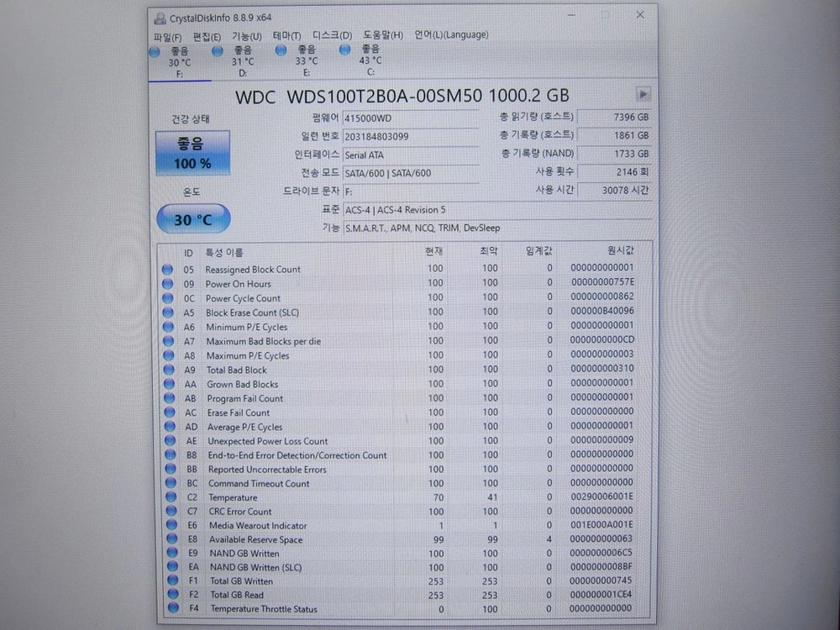Click the status icon for Temperature Throttle Status
Image resolution: width=840 pixels, height=630 pixels.
(x=173, y=608)
